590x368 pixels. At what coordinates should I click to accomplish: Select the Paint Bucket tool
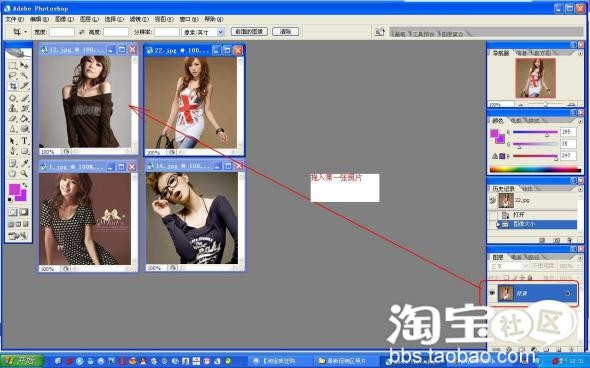tap(24, 119)
